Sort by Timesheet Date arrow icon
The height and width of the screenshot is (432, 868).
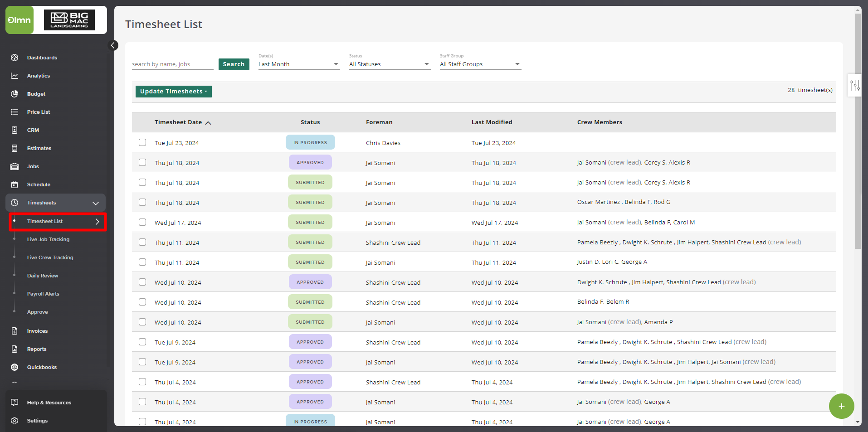point(208,123)
